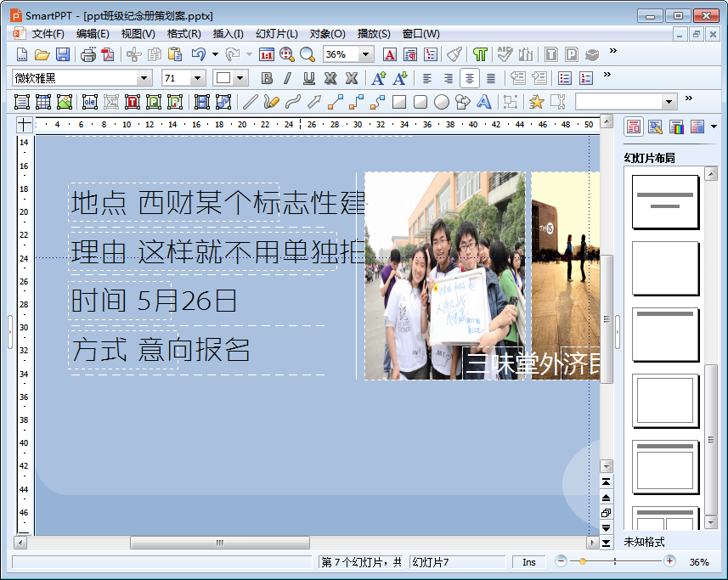This screenshot has height=580, width=728.
Task: Open the 插入(I) menu
Action: click(x=228, y=34)
